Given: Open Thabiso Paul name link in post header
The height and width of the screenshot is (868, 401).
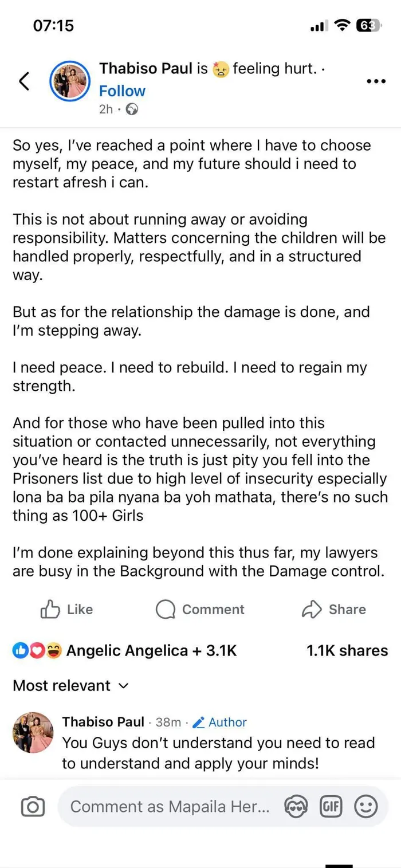Looking at the screenshot, I should click(x=147, y=69).
